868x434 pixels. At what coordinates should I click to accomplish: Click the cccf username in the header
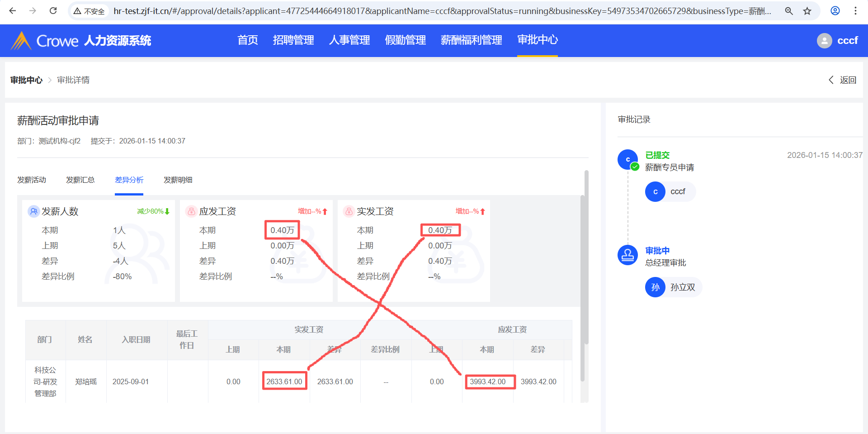pos(848,41)
